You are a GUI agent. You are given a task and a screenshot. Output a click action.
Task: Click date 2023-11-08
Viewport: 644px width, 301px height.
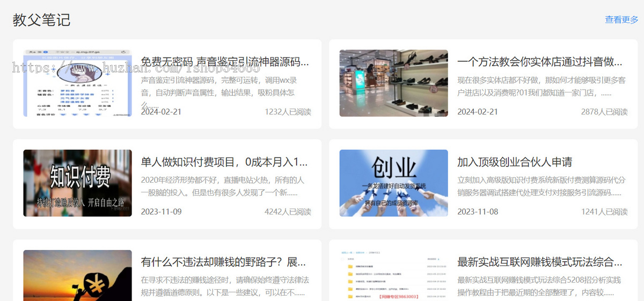(478, 212)
